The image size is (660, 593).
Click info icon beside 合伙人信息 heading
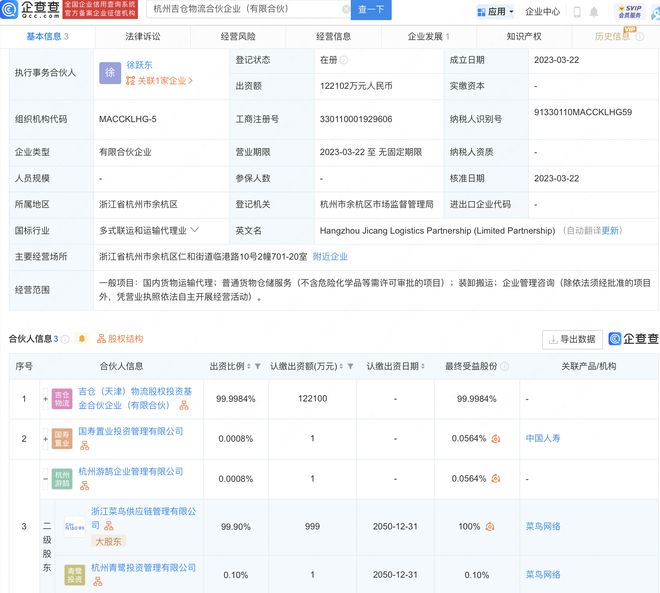(65, 339)
